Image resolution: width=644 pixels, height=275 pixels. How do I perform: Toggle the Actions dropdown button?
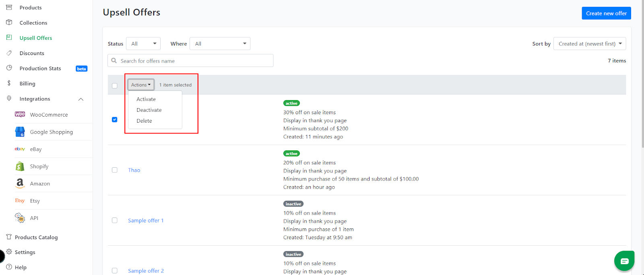[141, 85]
